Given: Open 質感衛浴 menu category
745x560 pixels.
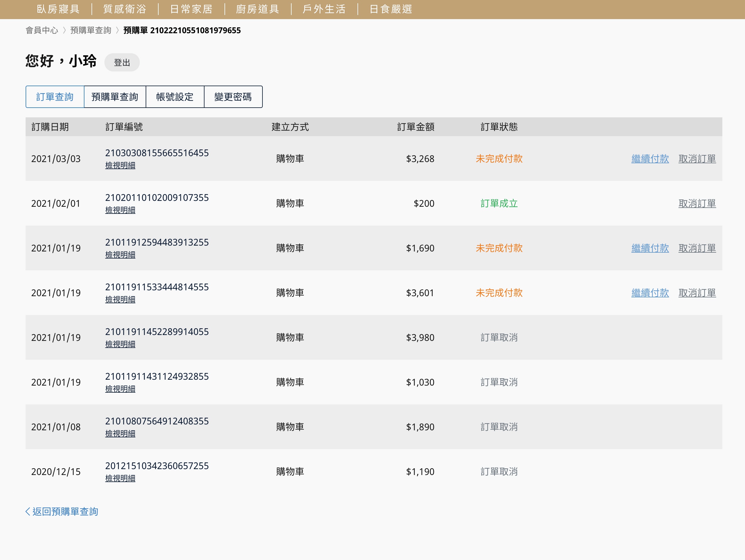Looking at the screenshot, I should pos(125,9).
